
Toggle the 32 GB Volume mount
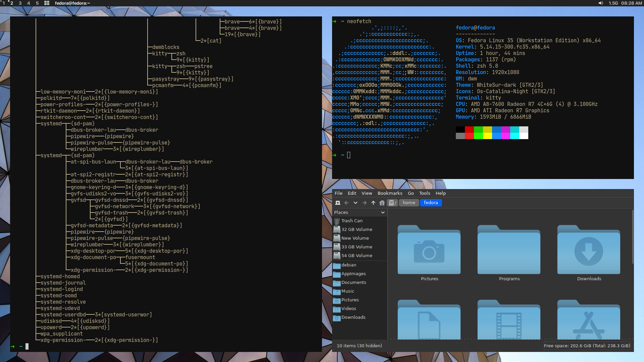[x=357, y=229]
